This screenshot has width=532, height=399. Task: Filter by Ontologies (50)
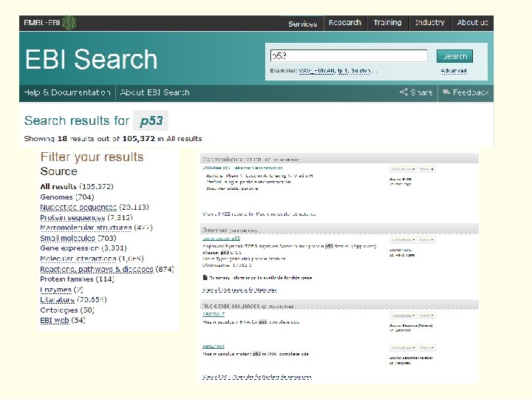tap(67, 310)
